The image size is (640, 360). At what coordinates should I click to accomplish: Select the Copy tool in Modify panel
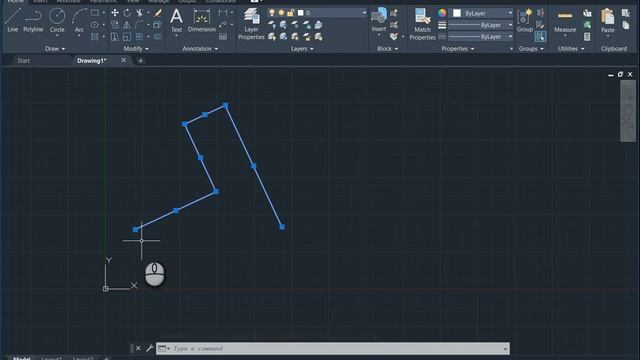[x=115, y=25]
